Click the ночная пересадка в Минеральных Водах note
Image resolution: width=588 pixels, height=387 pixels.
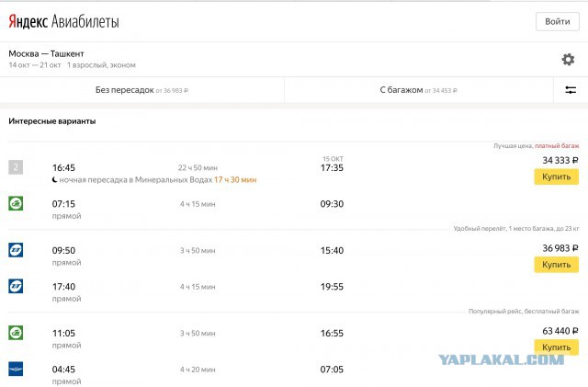[132, 180]
